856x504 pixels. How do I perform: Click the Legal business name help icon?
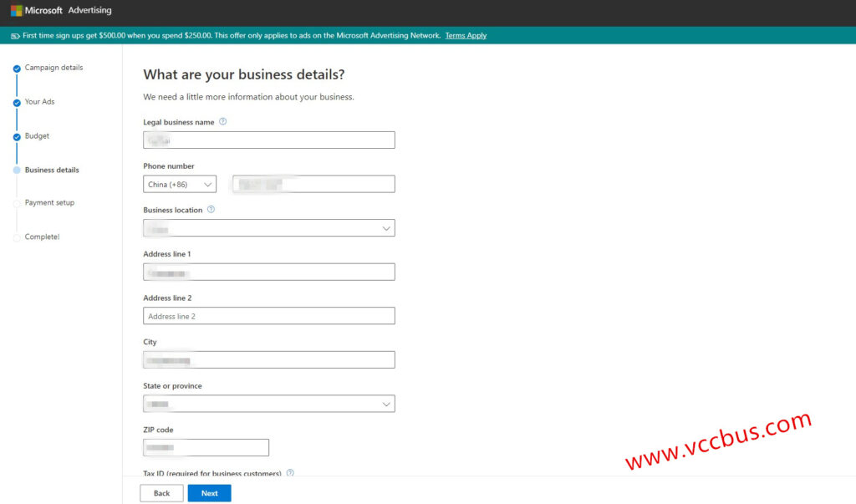pyautogui.click(x=223, y=121)
